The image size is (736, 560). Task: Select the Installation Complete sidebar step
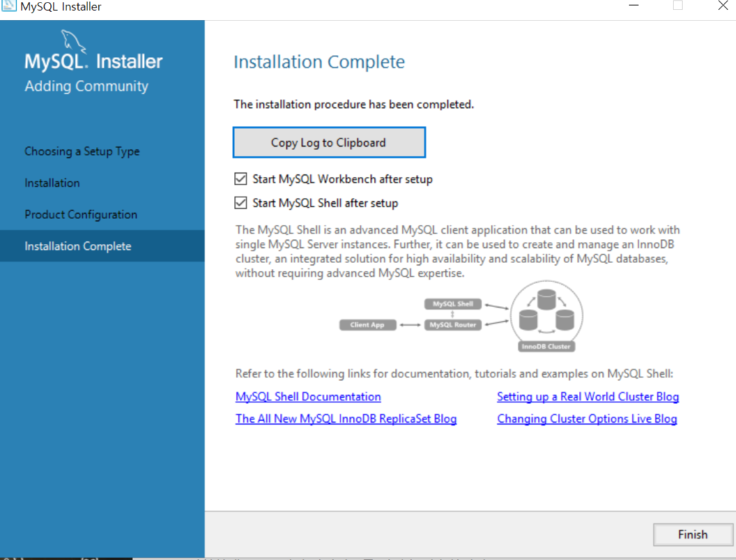coord(102,246)
